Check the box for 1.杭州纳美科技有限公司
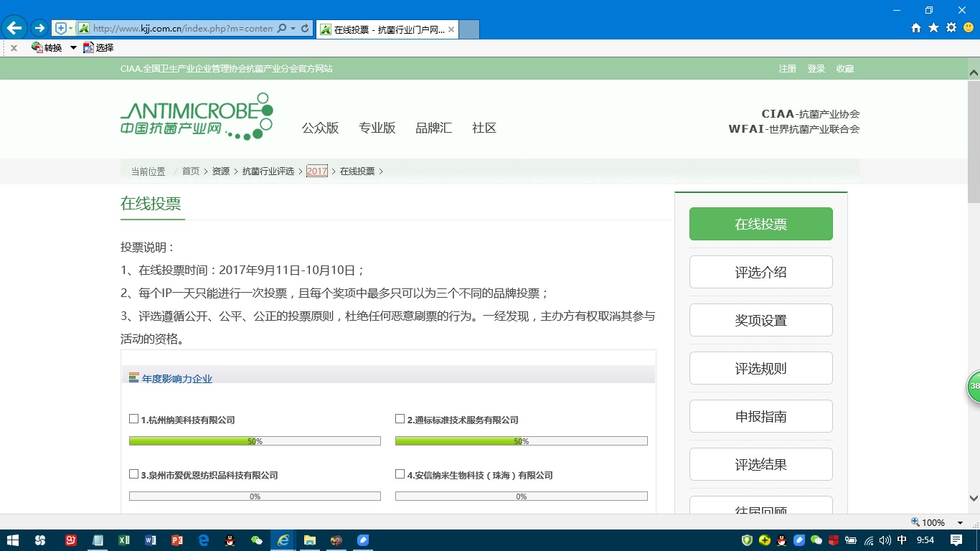This screenshot has width=980, height=551. click(x=133, y=419)
